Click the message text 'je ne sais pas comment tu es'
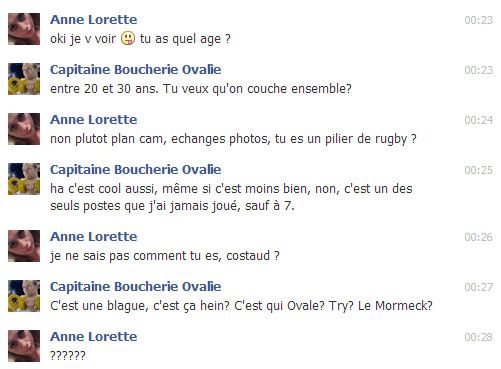501x369 pixels. 134,256
